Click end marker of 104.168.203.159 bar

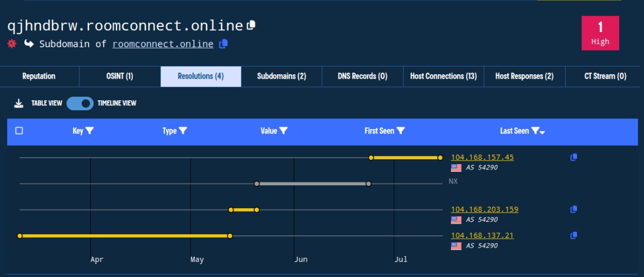click(x=257, y=209)
